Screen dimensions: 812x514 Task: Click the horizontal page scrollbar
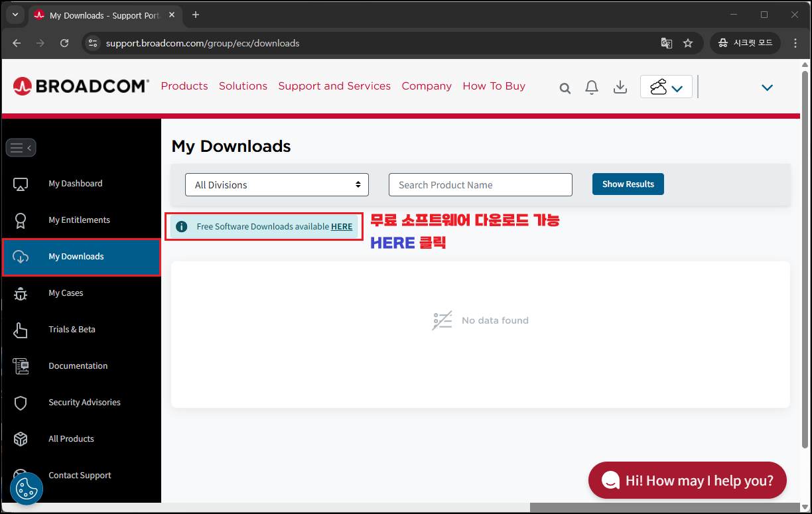pos(665,507)
